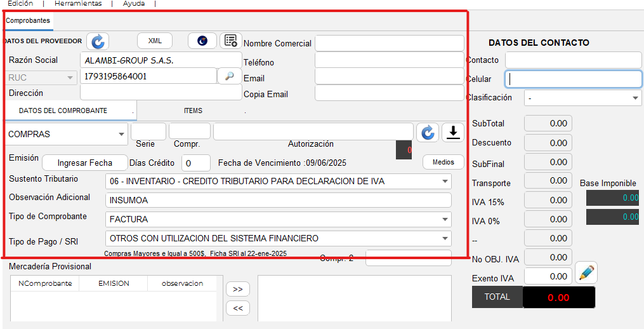Click the add-list icon next to Nombre Comercial
644x329 pixels.
[x=231, y=41]
